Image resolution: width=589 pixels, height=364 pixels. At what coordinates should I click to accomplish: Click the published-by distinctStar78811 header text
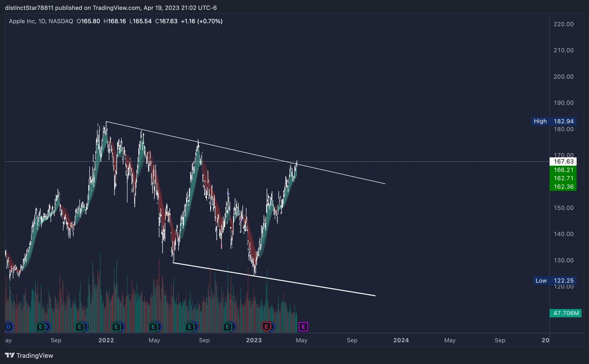(110, 8)
